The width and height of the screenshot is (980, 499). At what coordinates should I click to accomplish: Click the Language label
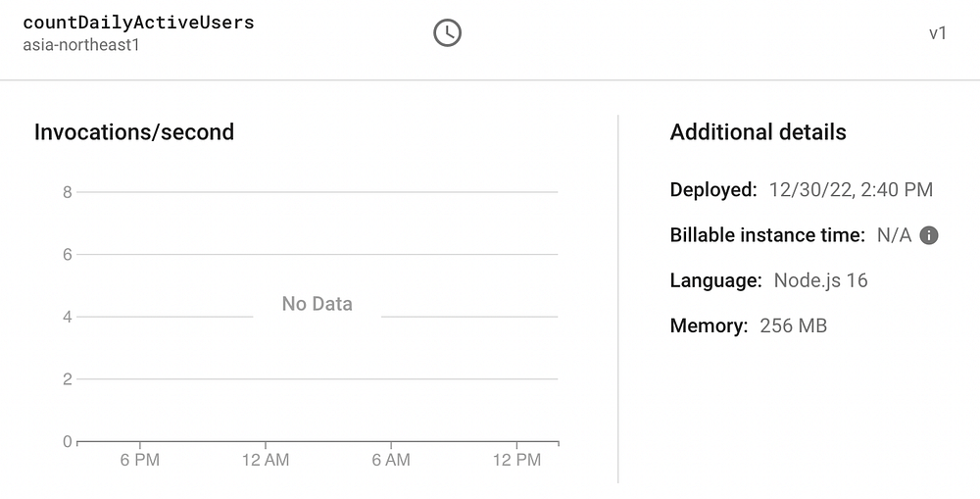715,280
